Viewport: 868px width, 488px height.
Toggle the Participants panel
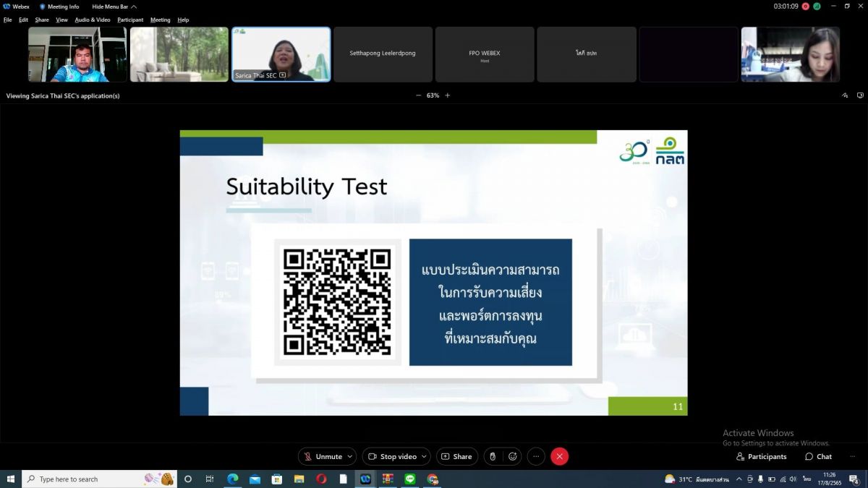click(x=761, y=456)
